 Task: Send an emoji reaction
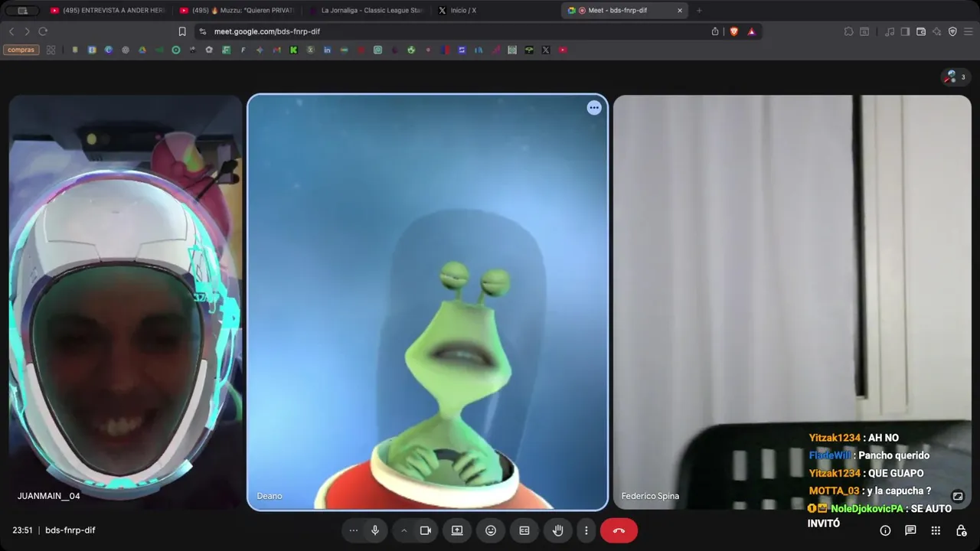click(491, 530)
